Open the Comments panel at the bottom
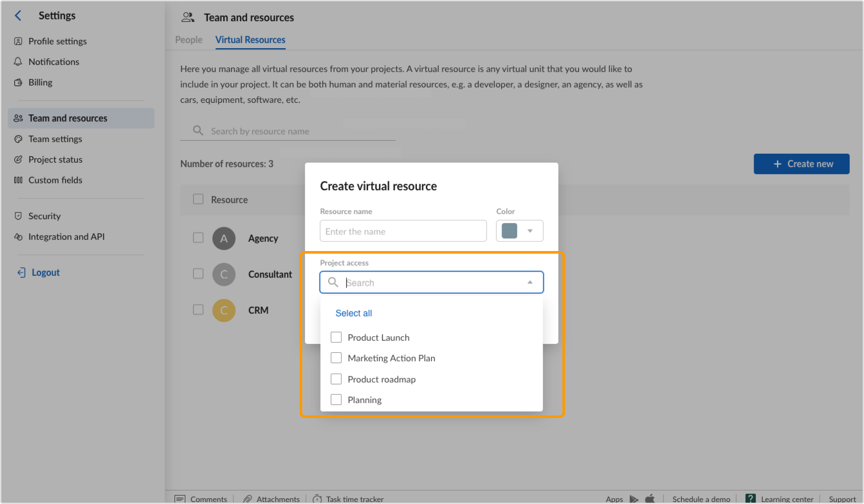The width and height of the screenshot is (864, 504). click(x=181, y=499)
